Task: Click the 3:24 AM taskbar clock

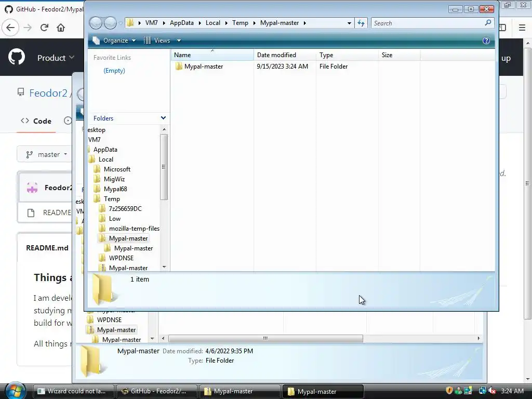Action: click(x=512, y=391)
